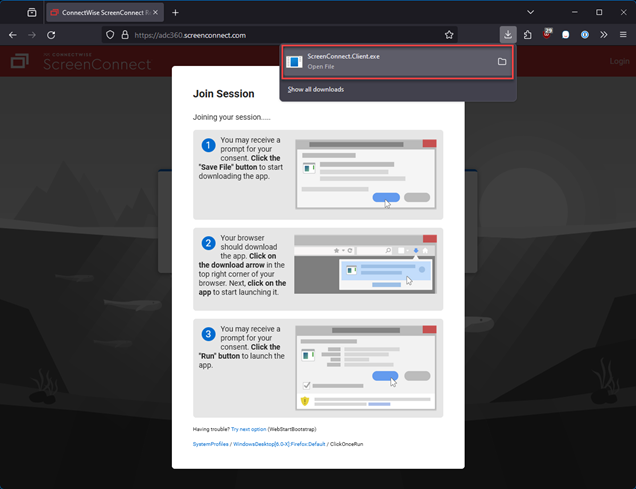636x489 pixels.
Task: Click the SystemProfiles link
Action: [211, 444]
